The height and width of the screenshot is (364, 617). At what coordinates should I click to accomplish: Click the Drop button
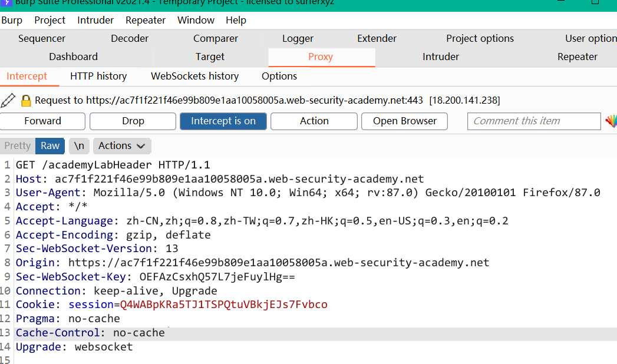pos(133,121)
